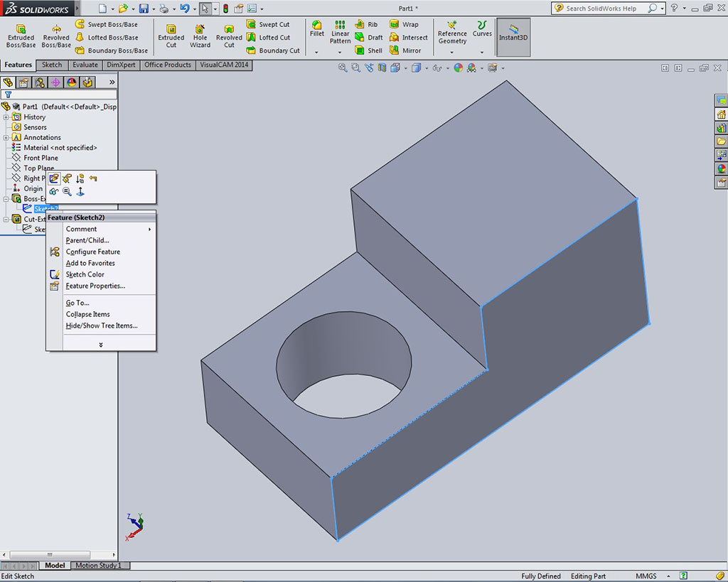This screenshot has height=582, width=728.
Task: Click Sketch Color in context menu
Action: (x=85, y=274)
